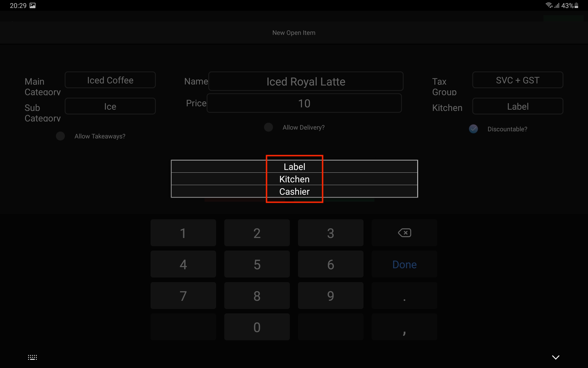Select Kitchen from the popup list

coord(294,179)
